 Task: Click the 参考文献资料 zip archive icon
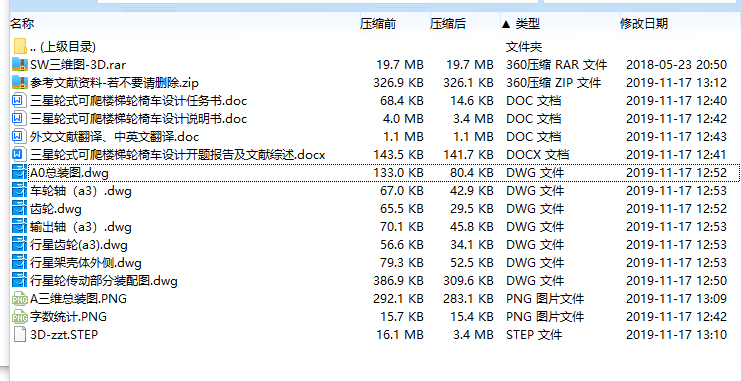tap(20, 82)
